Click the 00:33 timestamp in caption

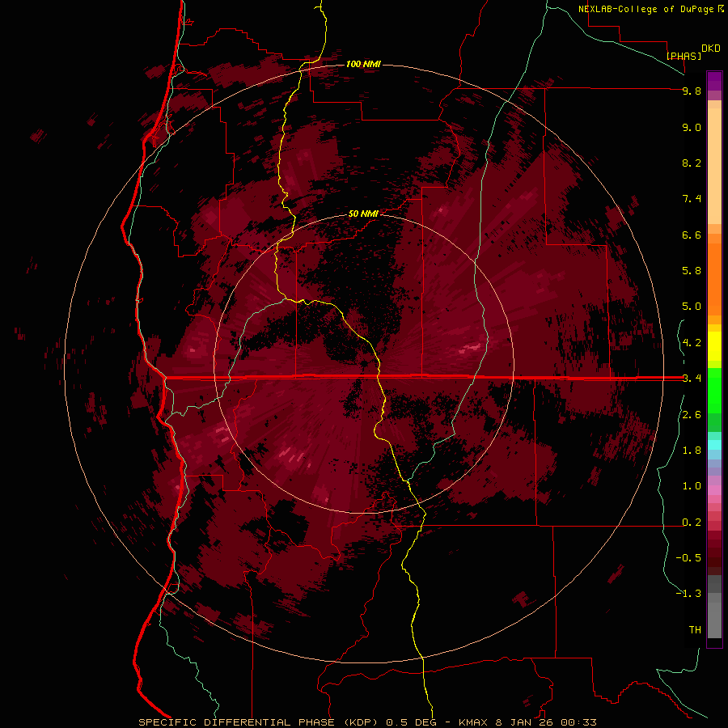point(578,722)
